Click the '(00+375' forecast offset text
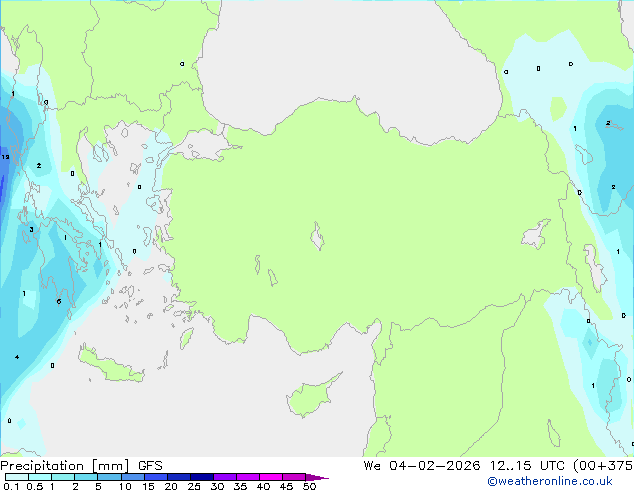Viewport: 634px width, 490px height. (x=603, y=466)
